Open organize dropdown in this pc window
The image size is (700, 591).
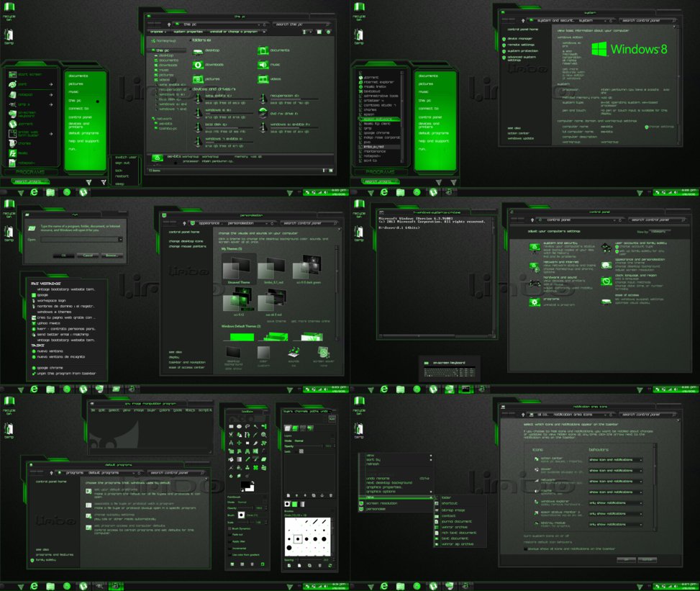click(x=158, y=32)
